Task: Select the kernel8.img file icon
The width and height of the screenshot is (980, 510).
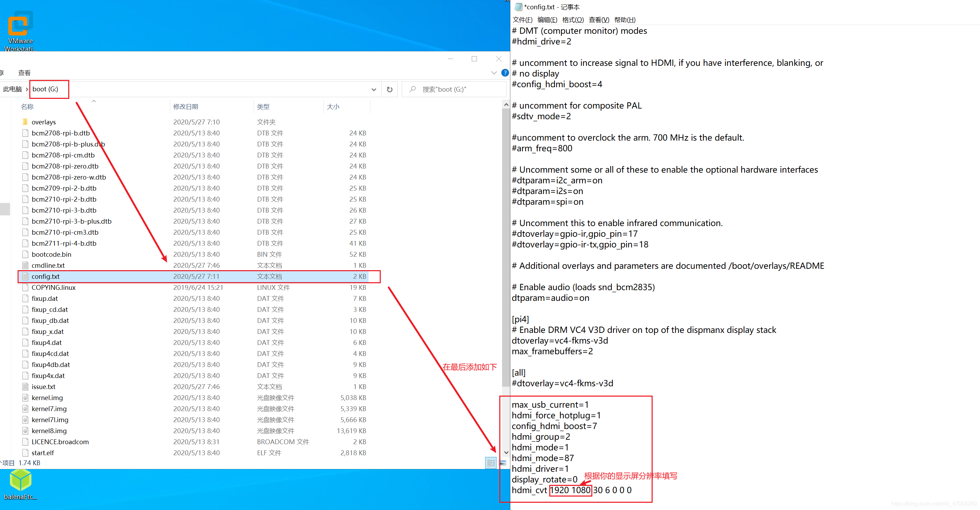Action: pyautogui.click(x=25, y=430)
